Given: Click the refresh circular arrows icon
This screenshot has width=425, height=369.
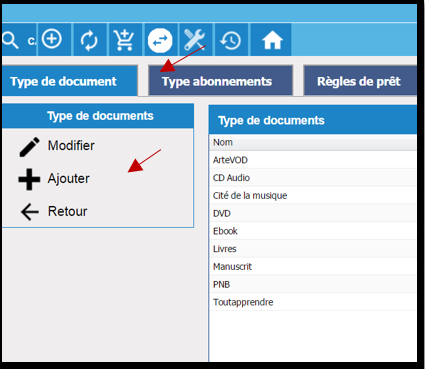Looking at the screenshot, I should pos(89,41).
